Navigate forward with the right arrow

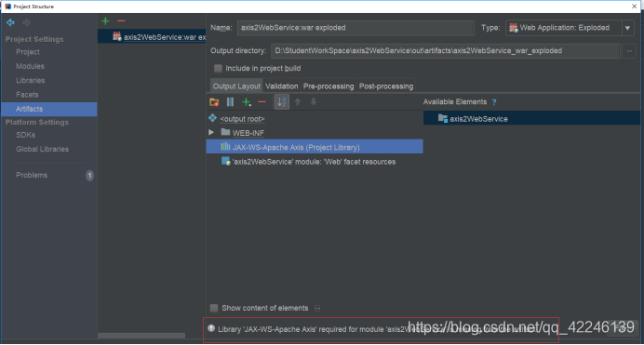[26, 22]
